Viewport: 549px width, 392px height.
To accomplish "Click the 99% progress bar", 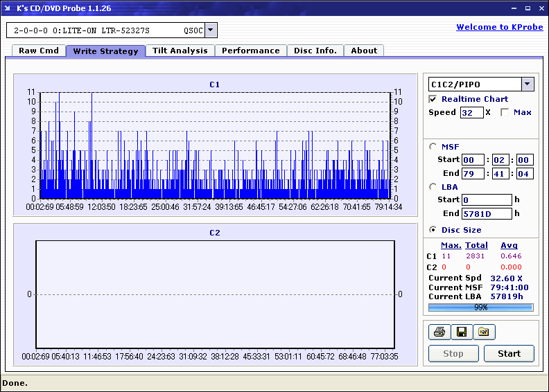I will [480, 308].
